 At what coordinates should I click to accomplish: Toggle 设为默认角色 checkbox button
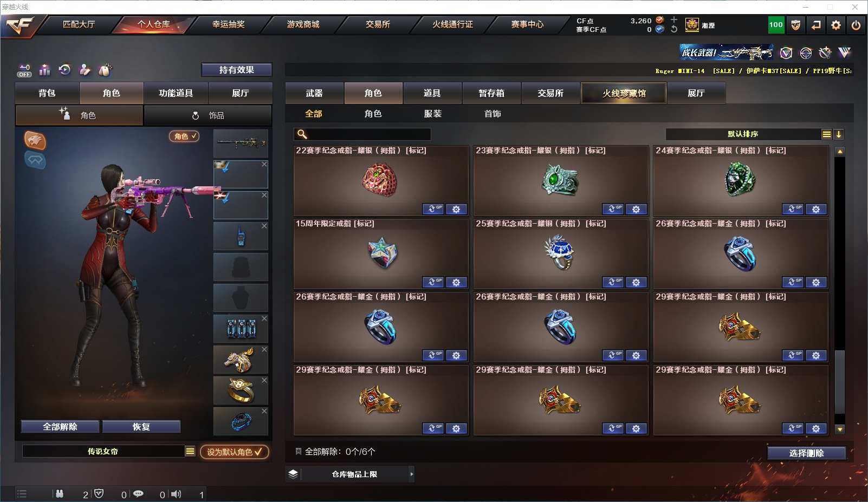[x=234, y=452]
